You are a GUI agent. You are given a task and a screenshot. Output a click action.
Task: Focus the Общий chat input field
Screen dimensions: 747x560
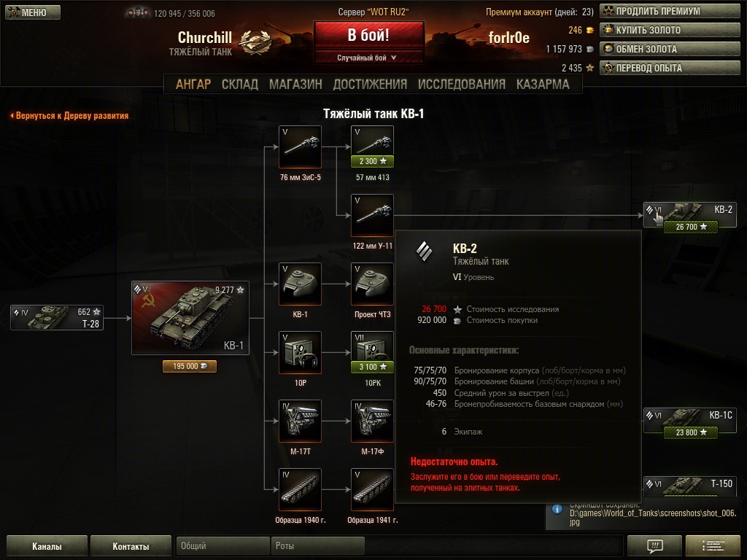pyautogui.click(x=222, y=545)
